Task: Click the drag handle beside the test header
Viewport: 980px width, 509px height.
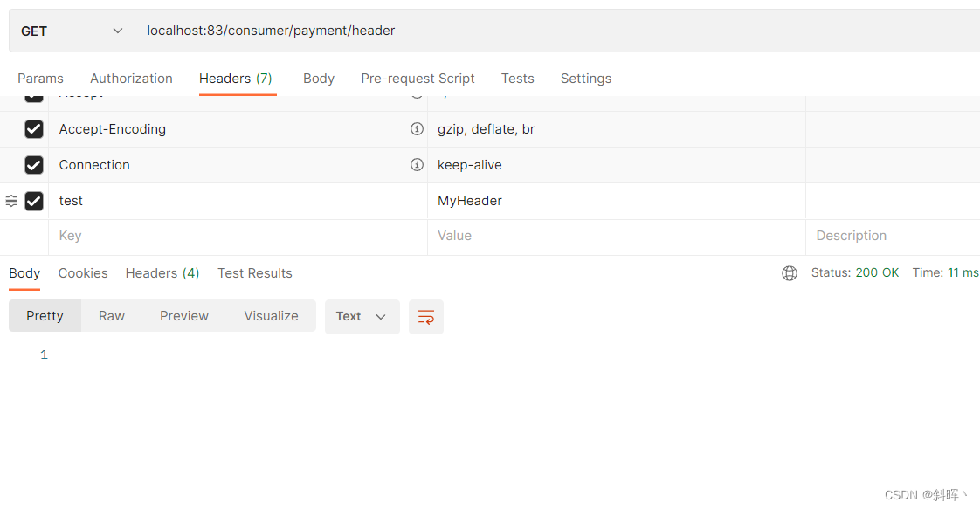Action: (11, 201)
